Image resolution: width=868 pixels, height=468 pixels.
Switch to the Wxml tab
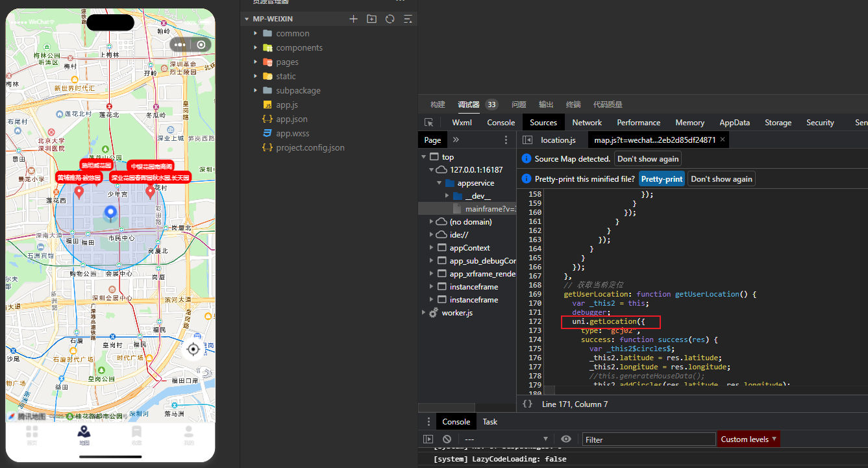(462, 122)
